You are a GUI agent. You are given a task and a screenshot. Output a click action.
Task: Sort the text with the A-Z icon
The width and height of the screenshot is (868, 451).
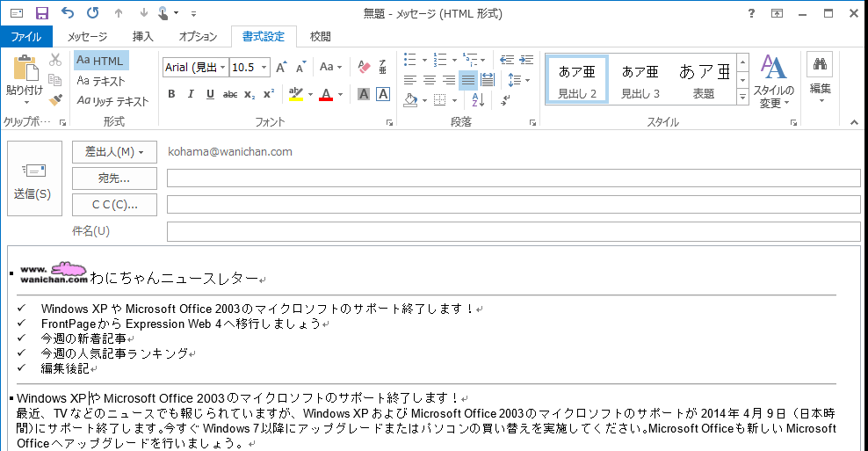478,100
